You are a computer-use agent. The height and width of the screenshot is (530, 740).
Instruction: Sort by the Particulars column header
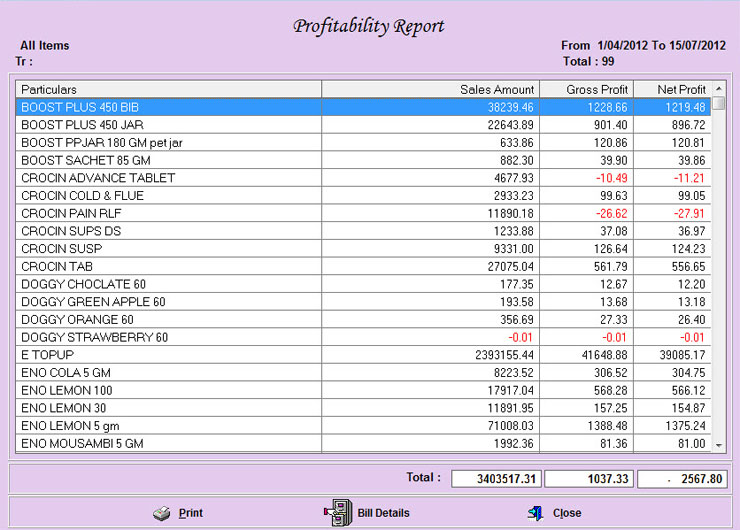[x=168, y=89]
